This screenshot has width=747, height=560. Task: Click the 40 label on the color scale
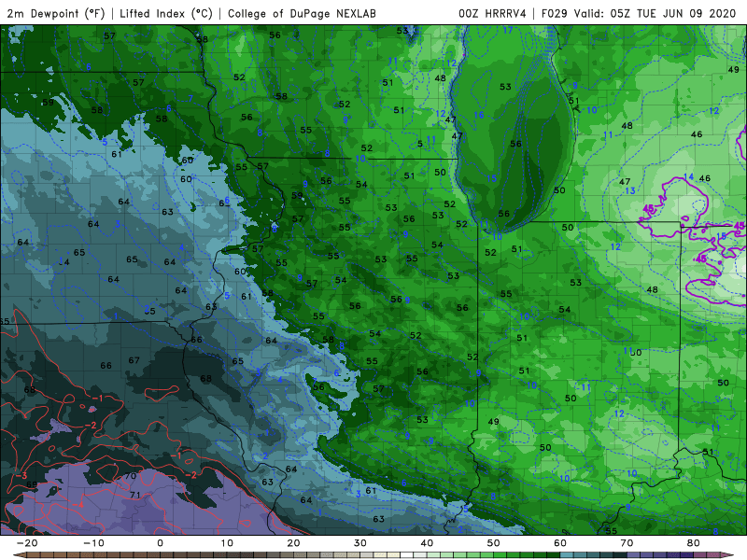coord(427,543)
